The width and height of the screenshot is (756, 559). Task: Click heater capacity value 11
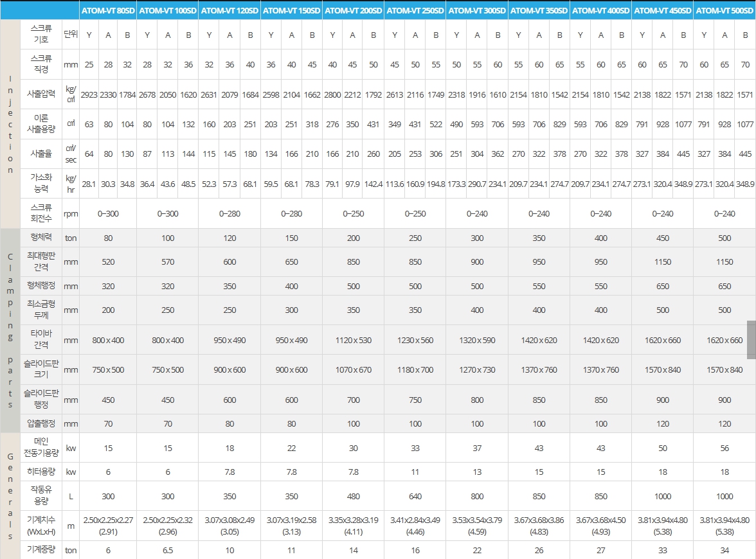(x=415, y=472)
